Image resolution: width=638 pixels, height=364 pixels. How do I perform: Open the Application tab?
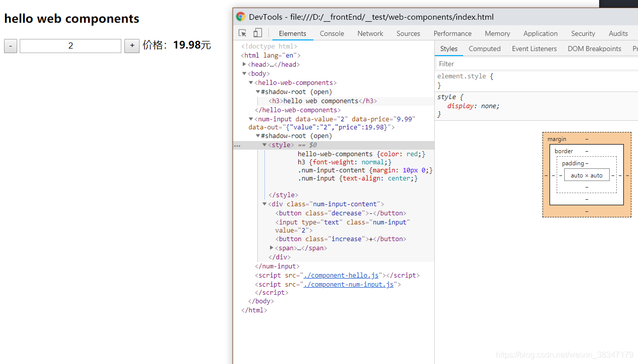coord(540,33)
